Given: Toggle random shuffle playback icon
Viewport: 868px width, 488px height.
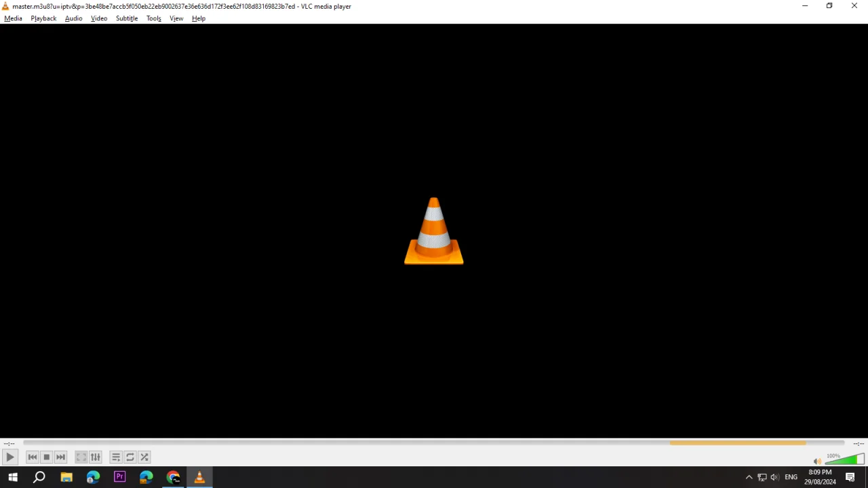Looking at the screenshot, I should (x=144, y=457).
